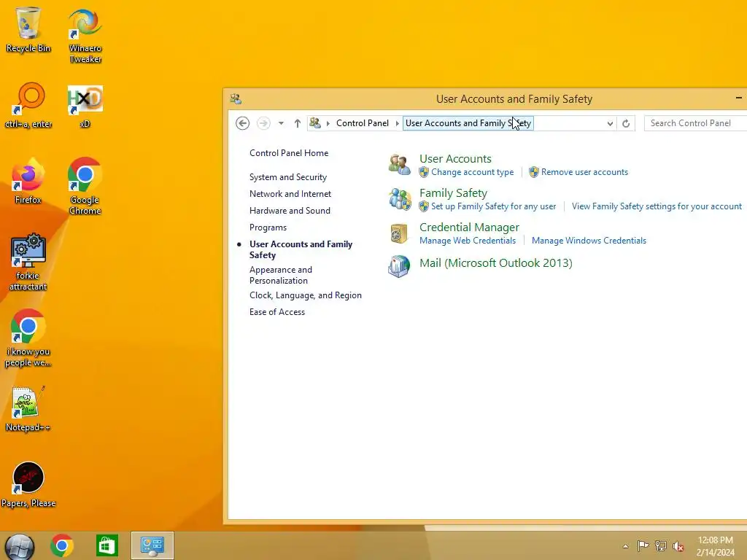Open System and Security category
The width and height of the screenshot is (747, 560).
point(287,177)
